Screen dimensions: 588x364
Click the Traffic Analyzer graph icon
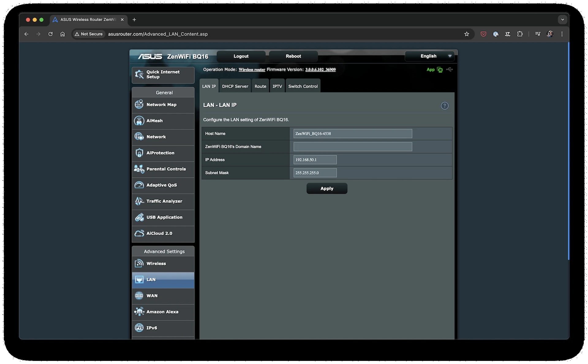coord(139,201)
